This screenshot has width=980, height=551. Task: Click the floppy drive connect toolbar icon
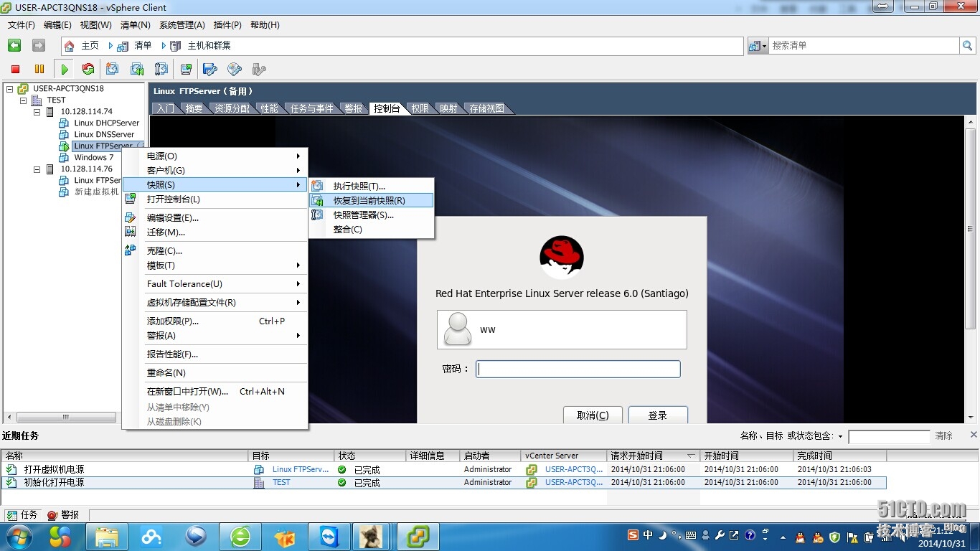210,69
